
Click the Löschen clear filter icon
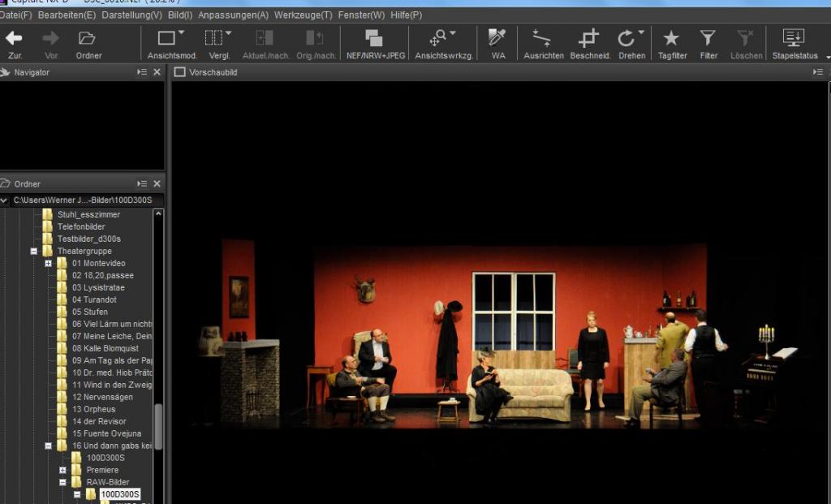(745, 38)
